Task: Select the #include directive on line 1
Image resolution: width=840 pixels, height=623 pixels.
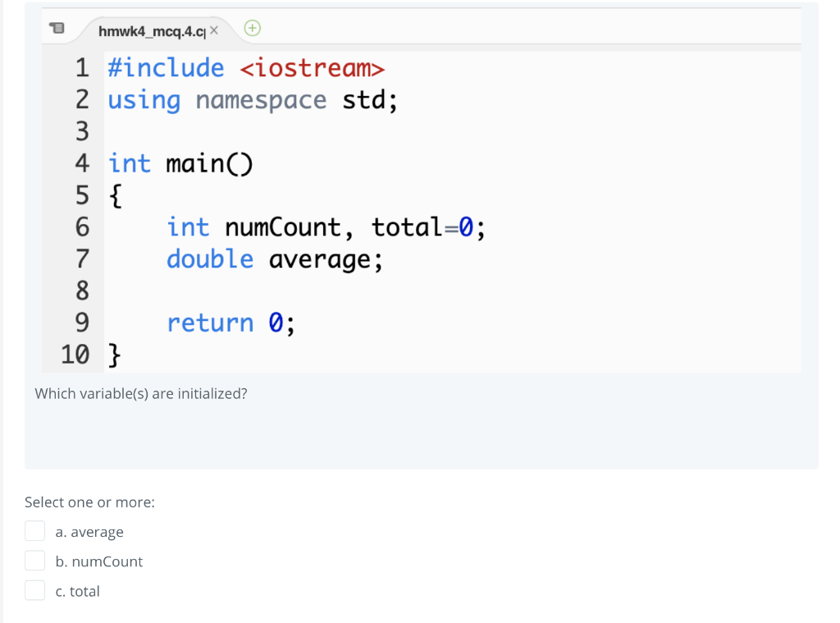Action: (x=166, y=67)
